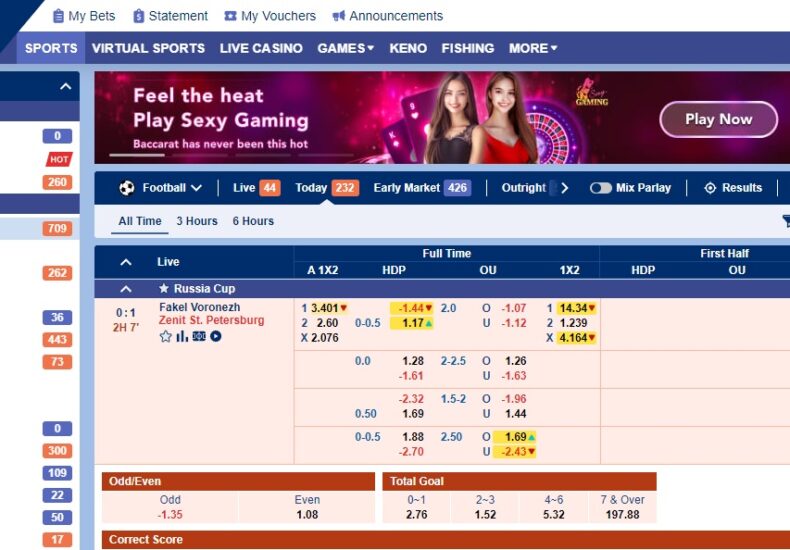Screen dimensions: 790x550
Task: Click the Correct Score section header
Action: pyautogui.click(x=445, y=539)
